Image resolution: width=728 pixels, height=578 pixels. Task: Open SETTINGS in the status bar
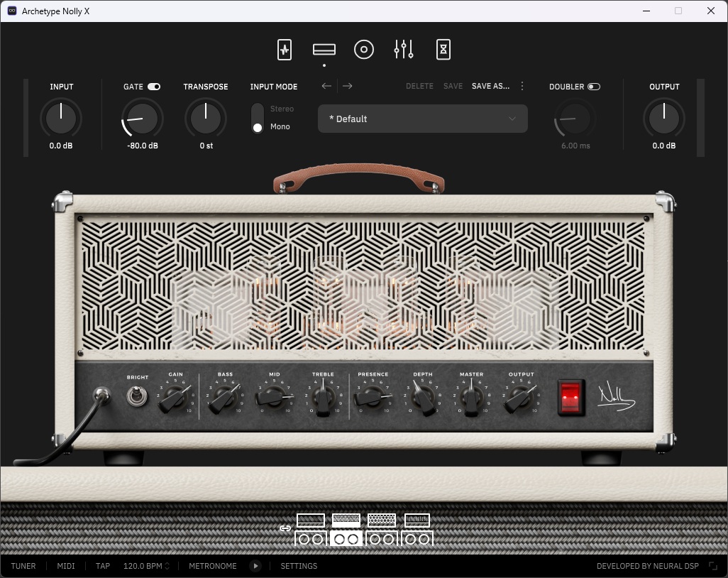[x=299, y=566]
